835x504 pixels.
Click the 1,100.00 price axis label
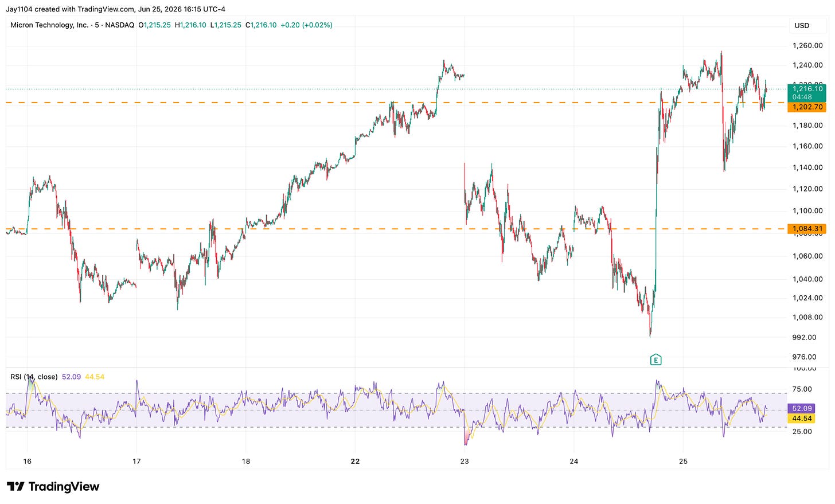[x=807, y=210]
